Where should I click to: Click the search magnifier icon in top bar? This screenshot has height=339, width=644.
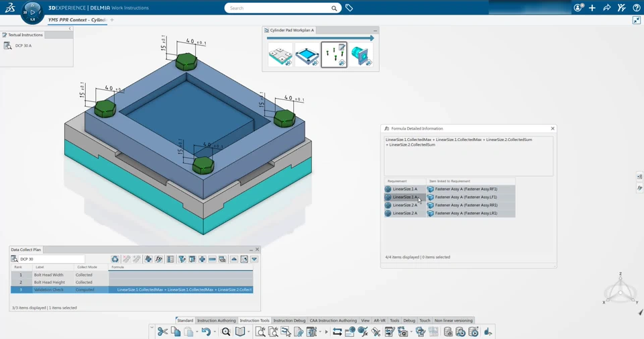334,8
